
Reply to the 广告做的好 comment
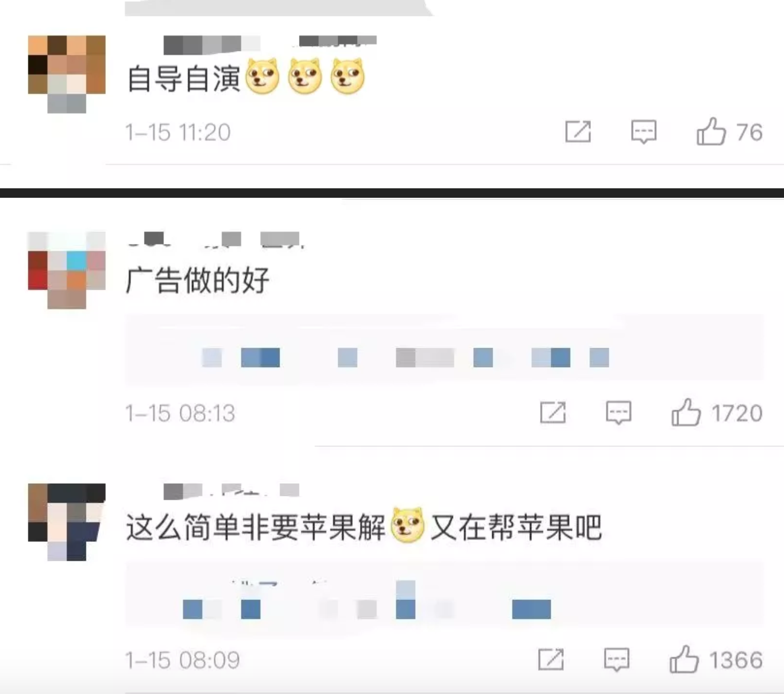(619, 412)
